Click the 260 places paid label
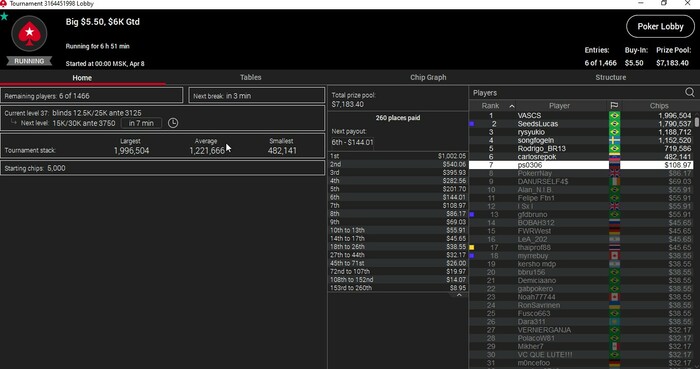Viewport: 700px width, 369px height. [x=398, y=118]
